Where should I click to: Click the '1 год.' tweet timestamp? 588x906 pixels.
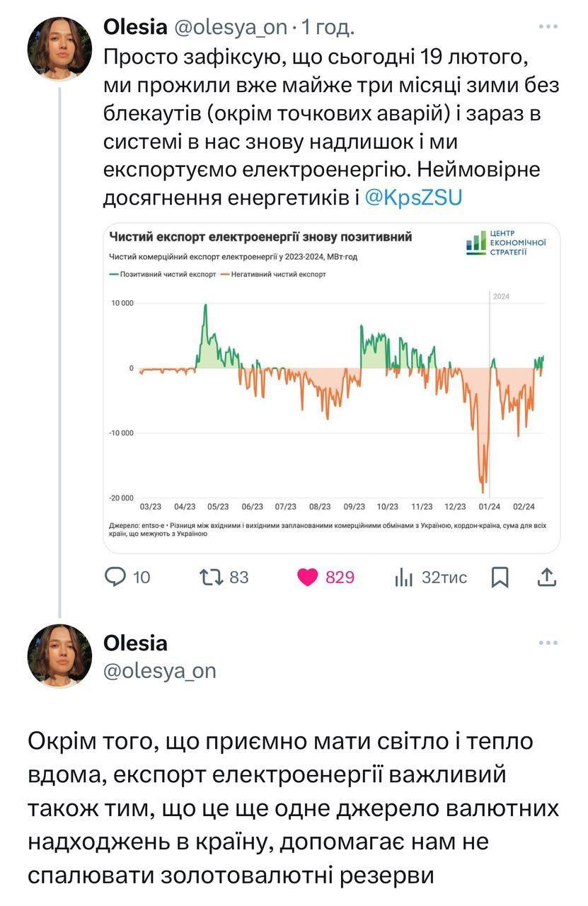click(x=328, y=28)
